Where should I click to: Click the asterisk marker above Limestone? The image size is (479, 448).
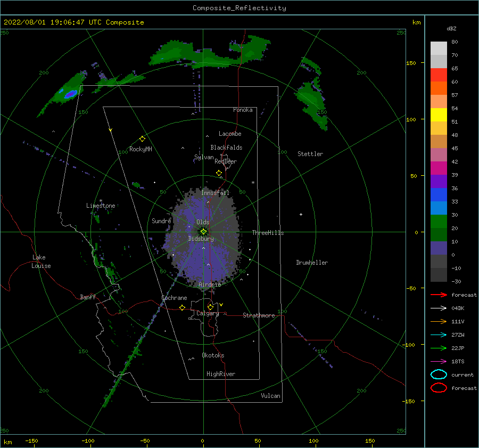click(x=101, y=201)
